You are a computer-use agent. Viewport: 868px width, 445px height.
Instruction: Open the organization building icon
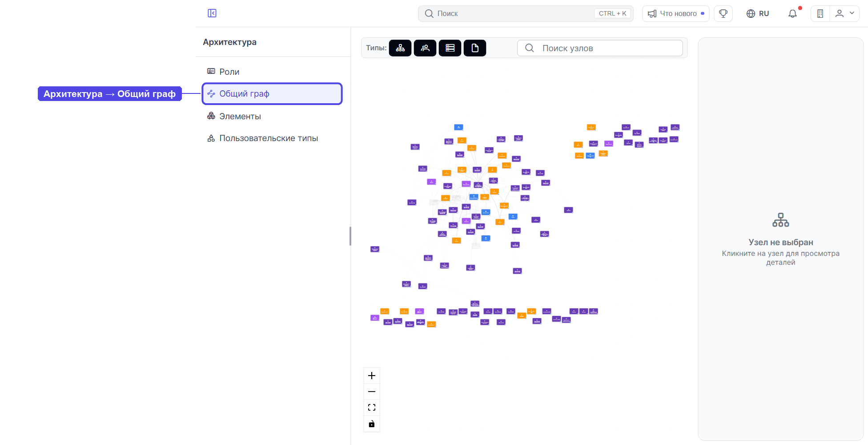tap(820, 14)
